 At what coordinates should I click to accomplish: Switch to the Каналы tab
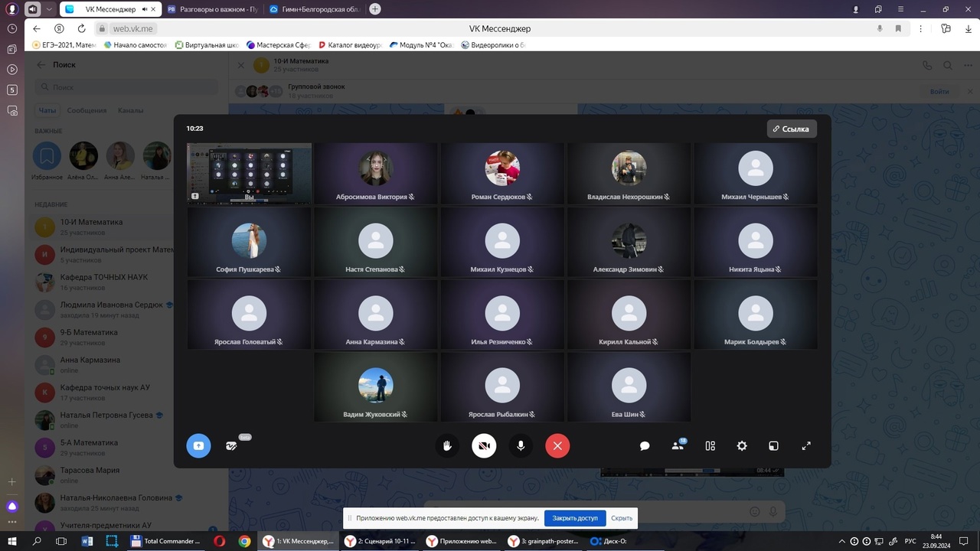[130, 110]
